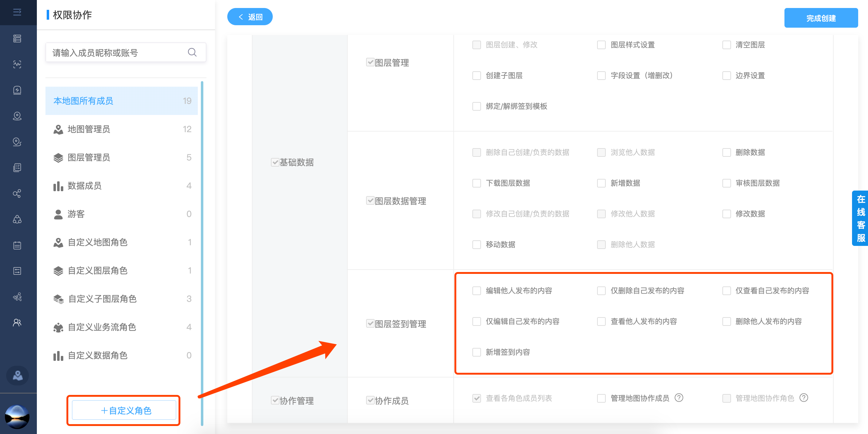Screen dimensions: 868x434
Task: Check the 清空图层 checkbox
Action: pyautogui.click(x=726, y=45)
